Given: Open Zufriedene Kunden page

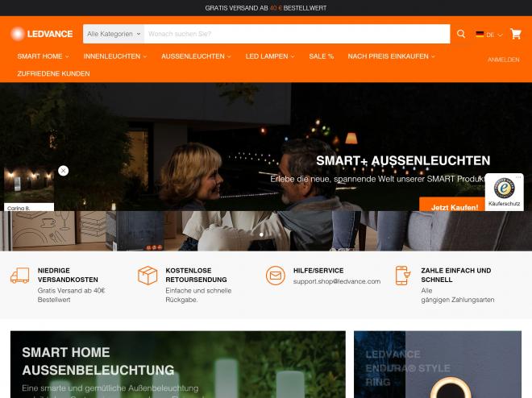Looking at the screenshot, I should tap(54, 73).
